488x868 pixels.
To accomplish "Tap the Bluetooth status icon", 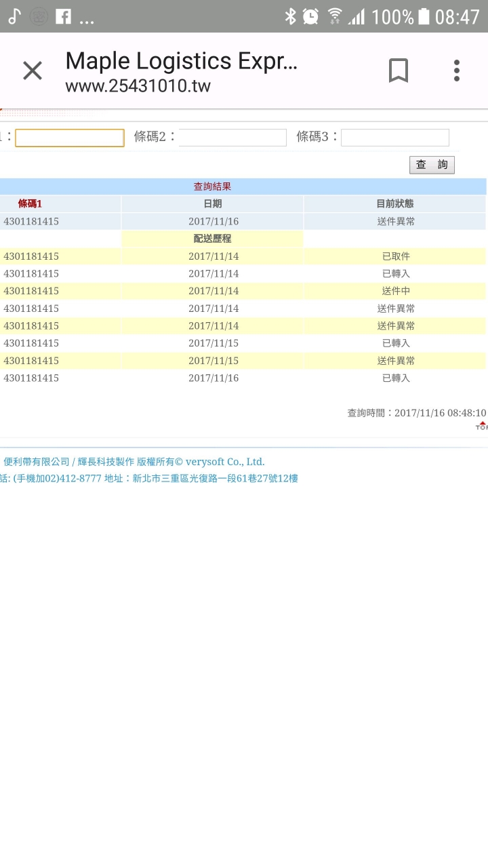I will click(290, 16).
